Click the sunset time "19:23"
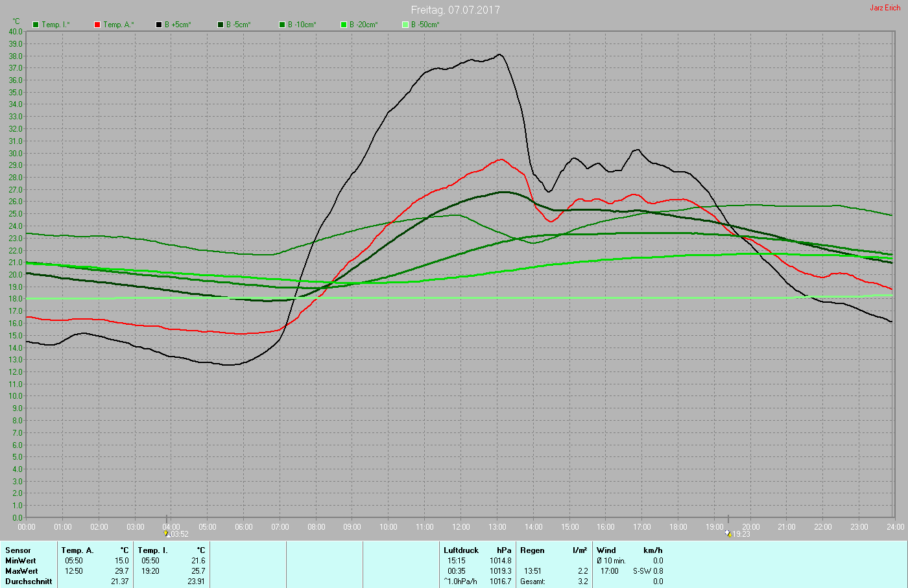Image resolution: width=908 pixels, height=588 pixels. 741,534
